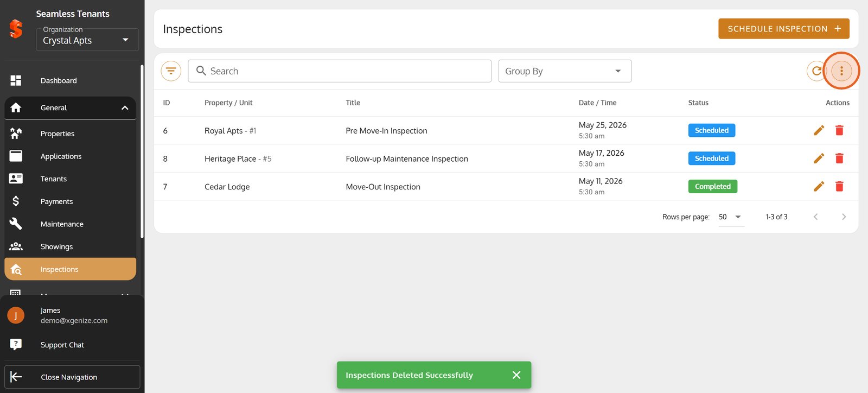The height and width of the screenshot is (393, 868).
Task: Focus the Search input field
Action: (340, 71)
